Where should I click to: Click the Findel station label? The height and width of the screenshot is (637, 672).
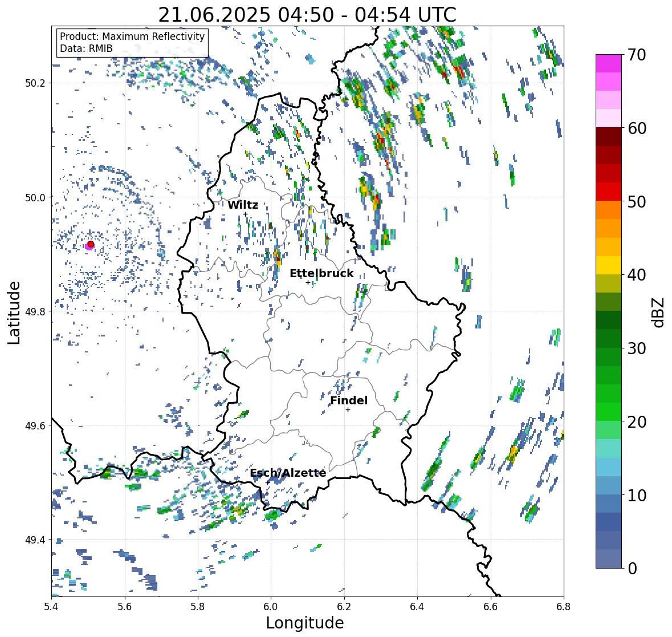tap(348, 400)
